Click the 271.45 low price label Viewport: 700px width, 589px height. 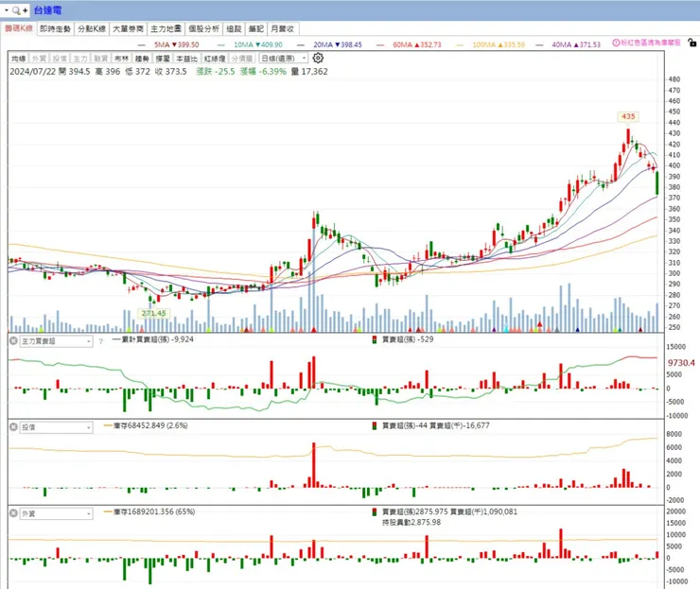154,313
